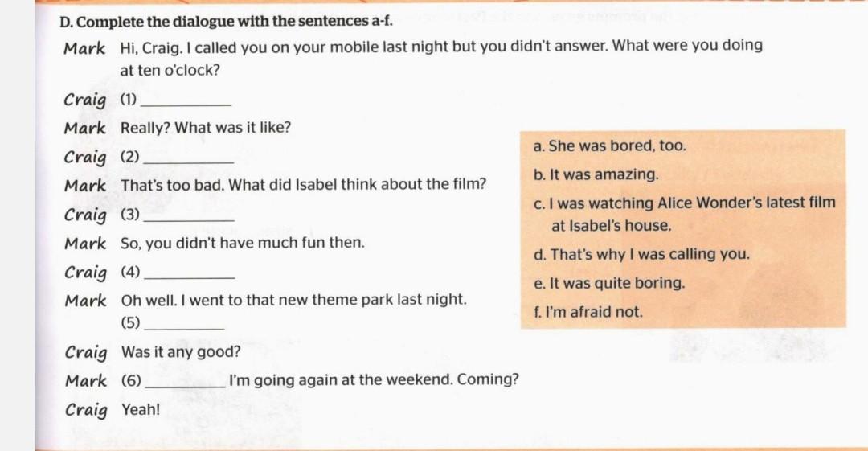Click Craig's line "Was it any good?"

pos(181,353)
